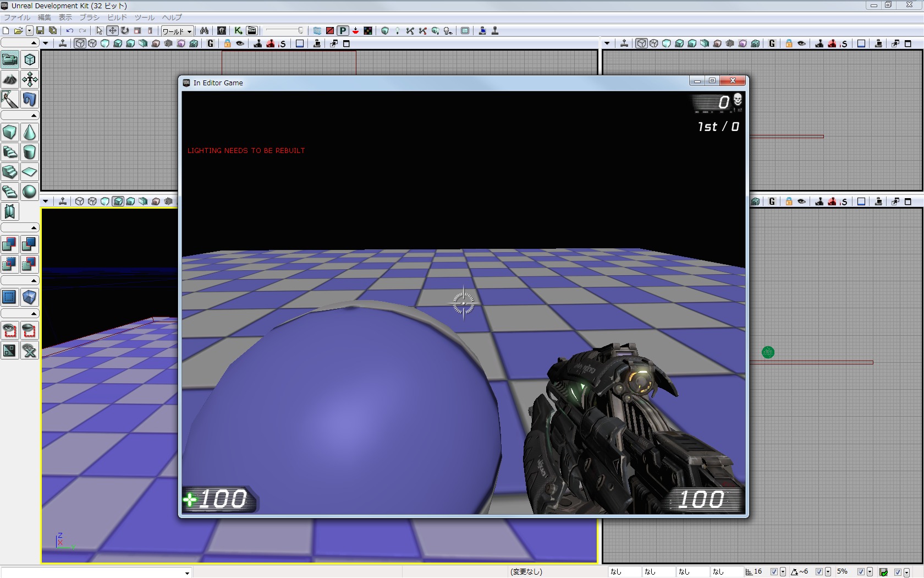Choose the Cylinder brush primitive
Screen dimensions: 924x578
(x=30, y=152)
